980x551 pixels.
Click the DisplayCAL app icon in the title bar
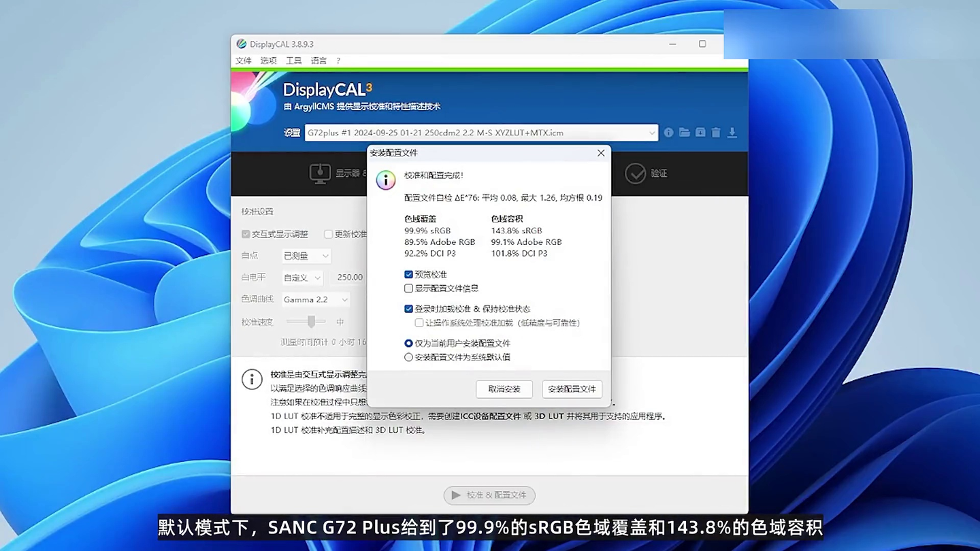[x=241, y=44]
